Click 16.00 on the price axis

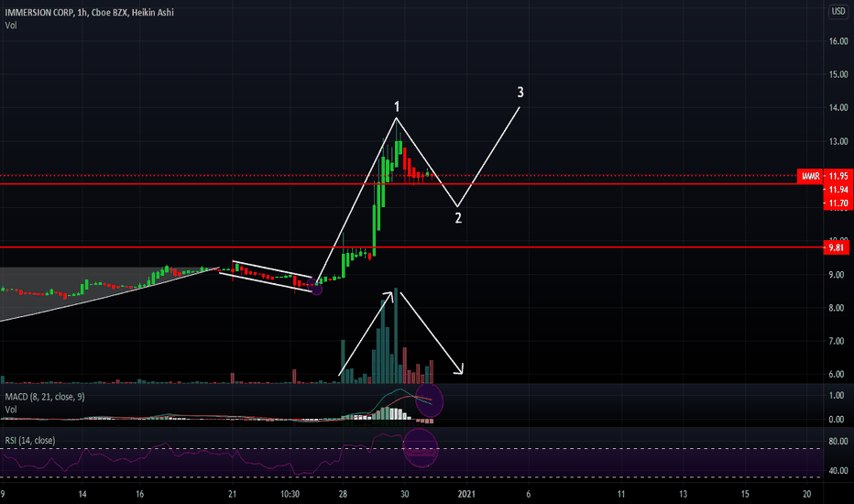[x=838, y=41]
